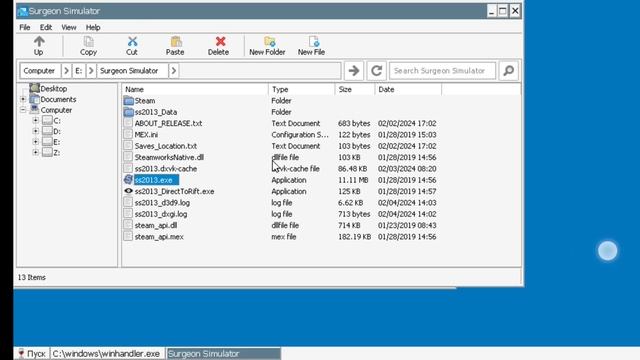
Task: Open the Edit menu
Action: pyautogui.click(x=46, y=27)
